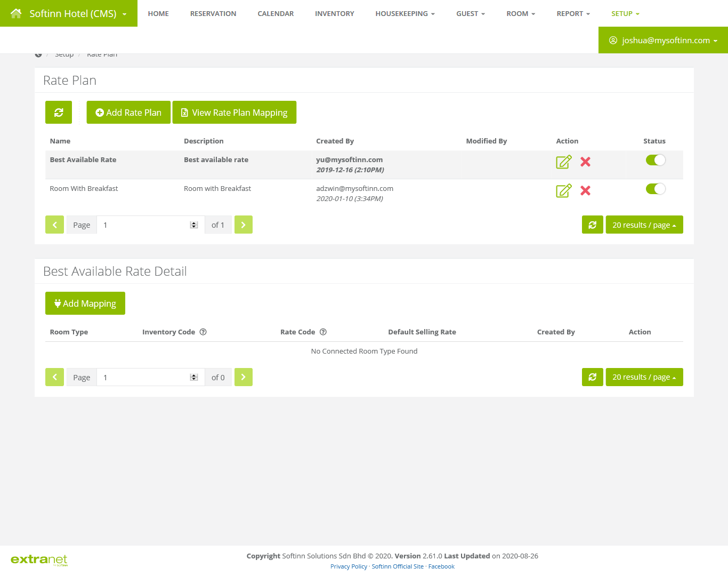728x576 pixels.
Task: Click the back arrow in the breadcrumb
Action: (x=38, y=53)
